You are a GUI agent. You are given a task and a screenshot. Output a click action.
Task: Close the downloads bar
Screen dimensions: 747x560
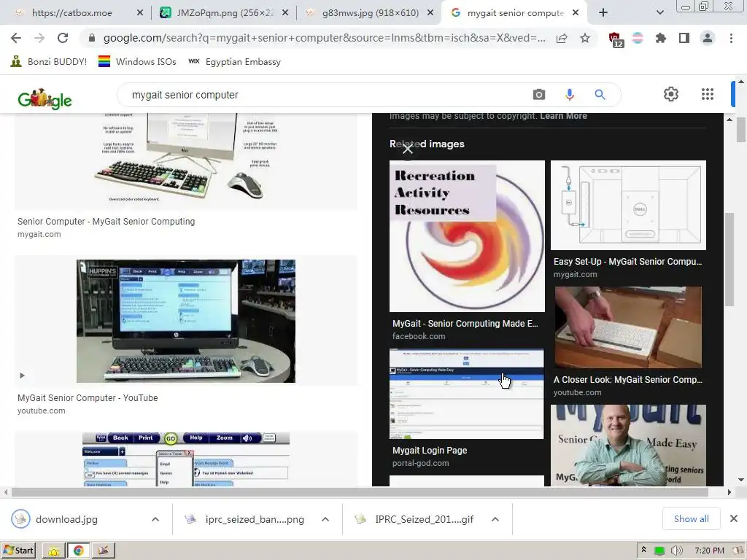click(734, 518)
